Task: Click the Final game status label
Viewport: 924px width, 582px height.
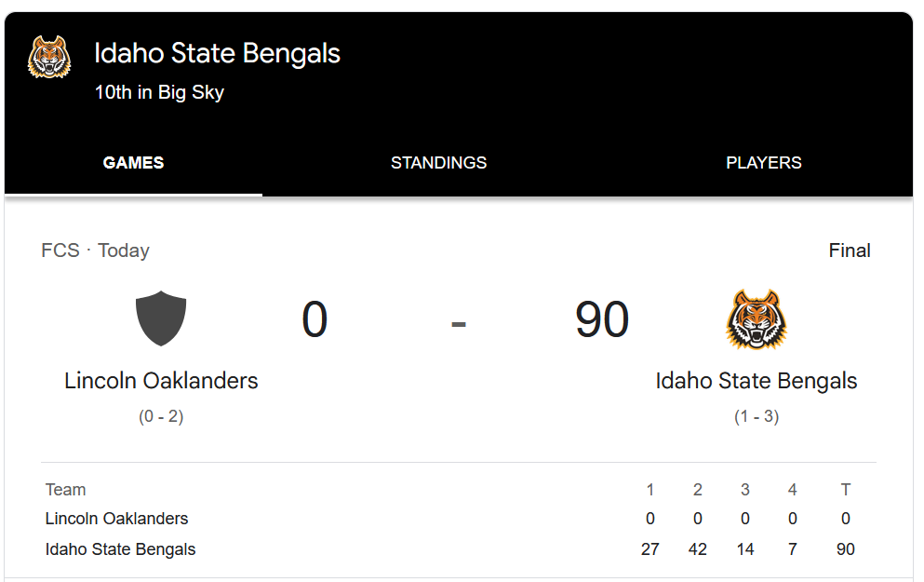Action: (850, 250)
